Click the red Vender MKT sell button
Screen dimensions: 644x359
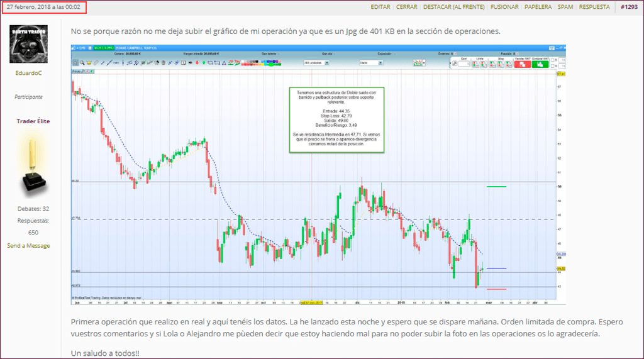click(522, 64)
